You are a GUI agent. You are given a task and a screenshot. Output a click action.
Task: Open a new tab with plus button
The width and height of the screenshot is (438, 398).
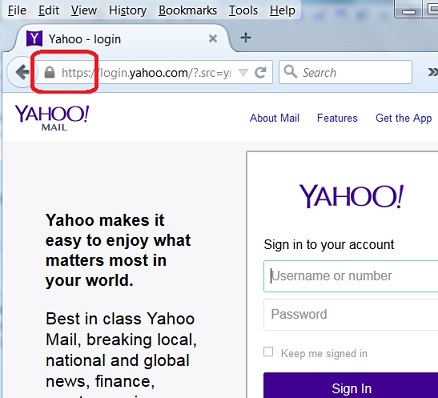(246, 38)
